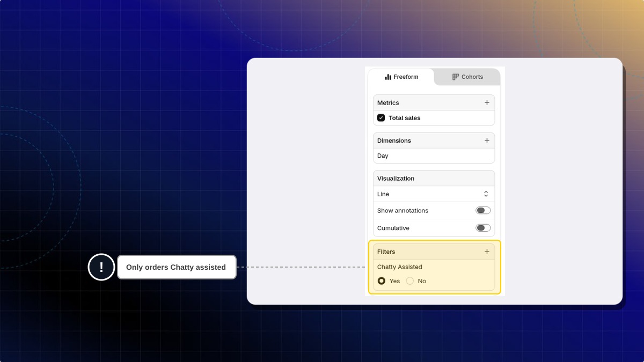Click the Filters section header
This screenshot has height=362, width=644.
(x=434, y=252)
